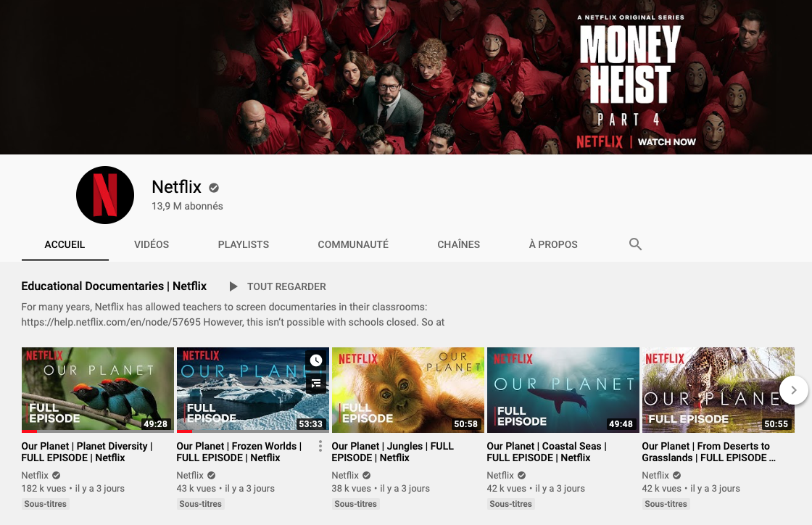The image size is (812, 525).
Task: Click the verified badge beside the Netflix channel name
Action: tap(213, 187)
